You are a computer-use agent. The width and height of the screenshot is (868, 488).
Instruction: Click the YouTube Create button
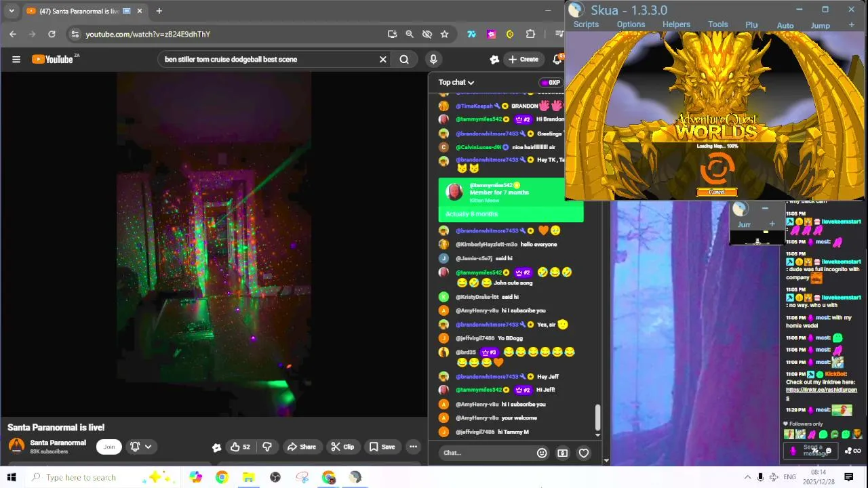pyautogui.click(x=523, y=60)
